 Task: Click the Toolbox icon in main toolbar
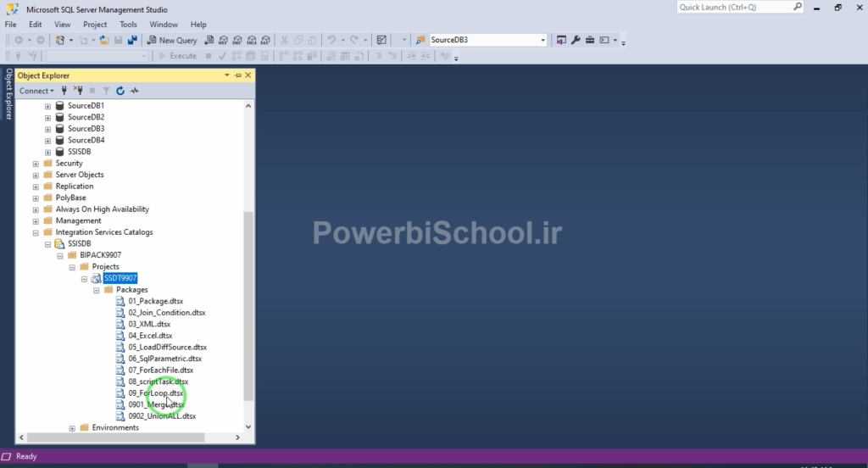(589, 40)
